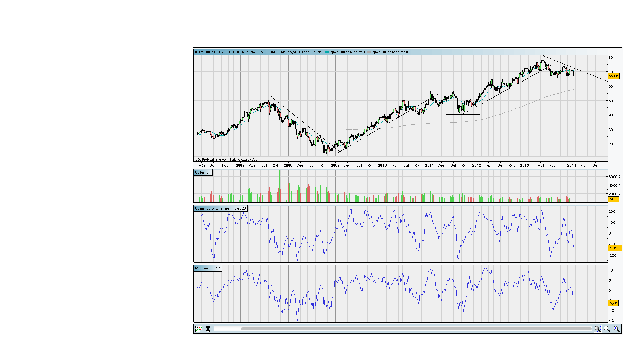Click the 20 price axis label
This screenshot has width=644, height=364.
(611, 144)
